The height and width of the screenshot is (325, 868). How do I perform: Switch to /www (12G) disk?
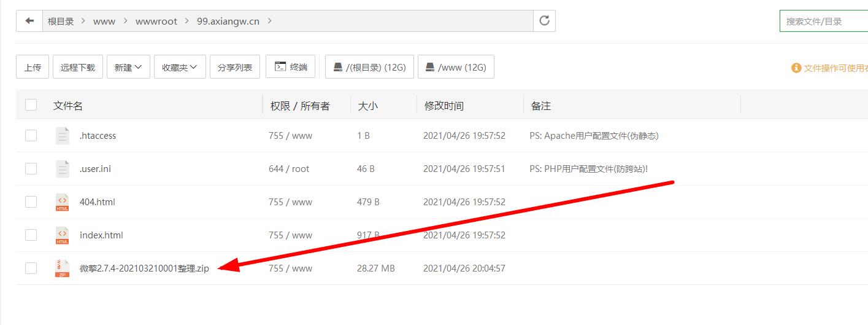coord(456,67)
